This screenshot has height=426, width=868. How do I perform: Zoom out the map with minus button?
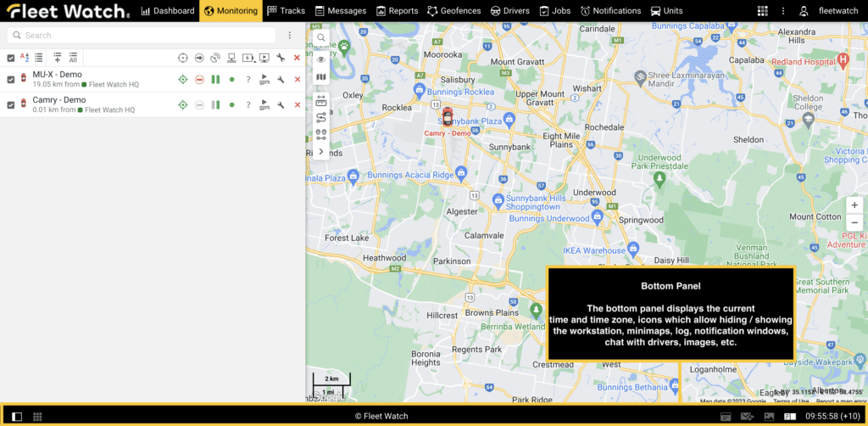tap(854, 222)
